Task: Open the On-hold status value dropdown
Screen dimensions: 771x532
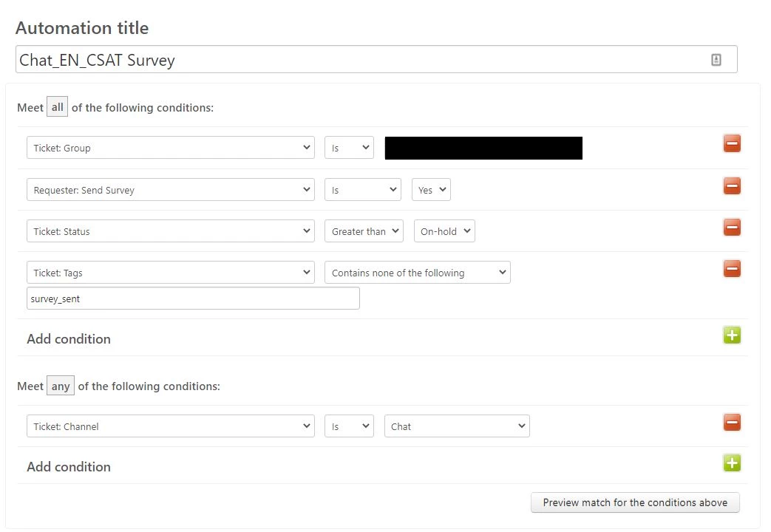Action: (444, 231)
